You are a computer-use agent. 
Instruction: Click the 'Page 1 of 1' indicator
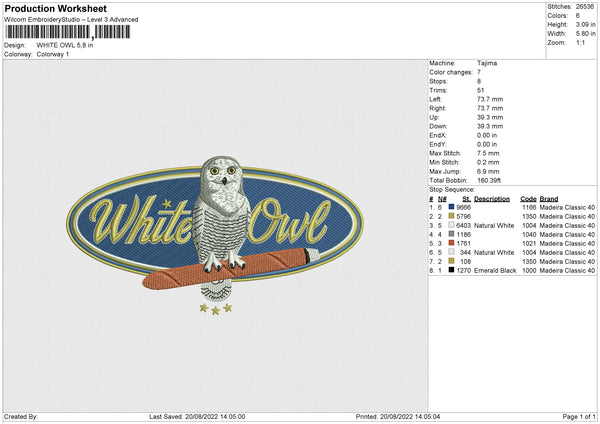pos(579,416)
